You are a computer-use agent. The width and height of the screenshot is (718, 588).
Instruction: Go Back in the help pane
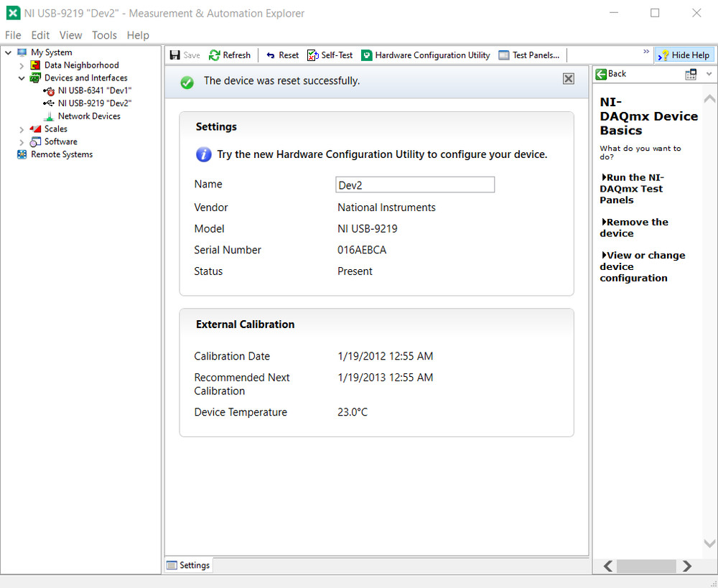(611, 74)
